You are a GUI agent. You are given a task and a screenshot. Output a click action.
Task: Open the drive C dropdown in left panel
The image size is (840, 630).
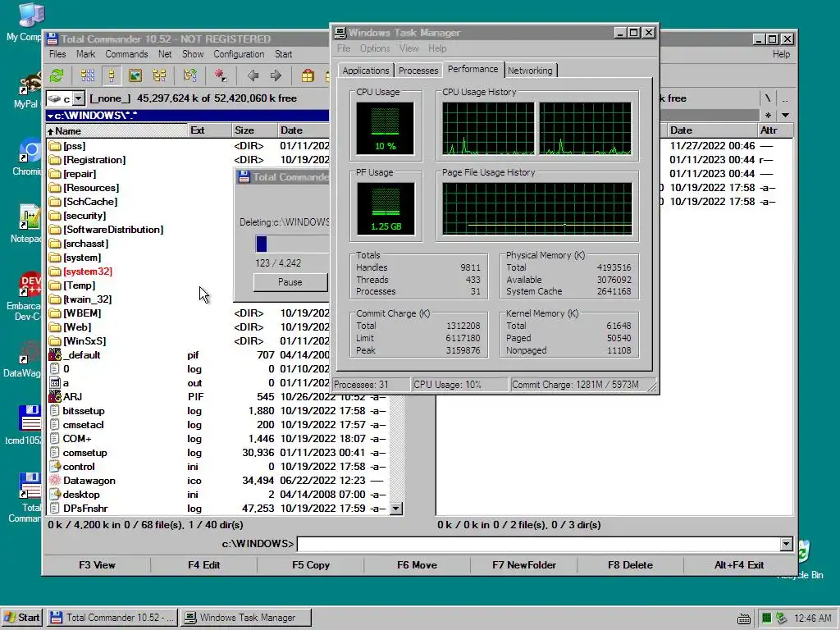[78, 98]
